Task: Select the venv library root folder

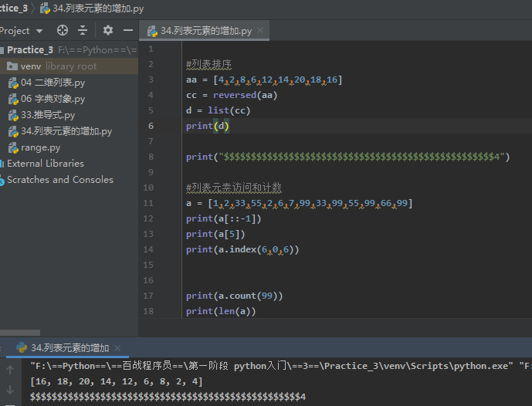Action: (69, 66)
